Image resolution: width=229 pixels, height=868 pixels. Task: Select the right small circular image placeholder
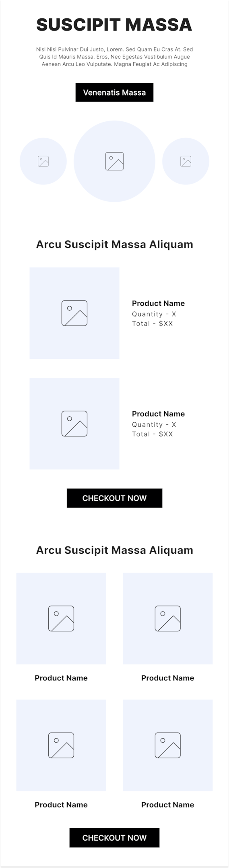(186, 161)
